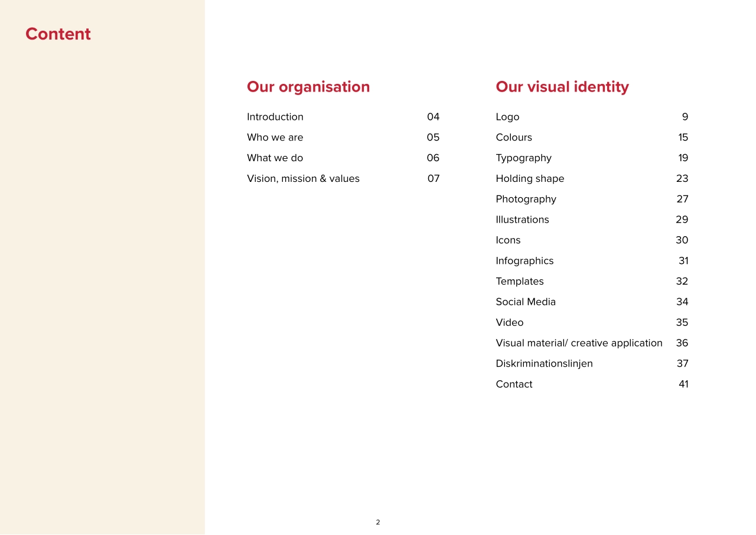Viewport: 756px width, 535px height.
Task: Open the Icons chapter
Action: click(508, 240)
